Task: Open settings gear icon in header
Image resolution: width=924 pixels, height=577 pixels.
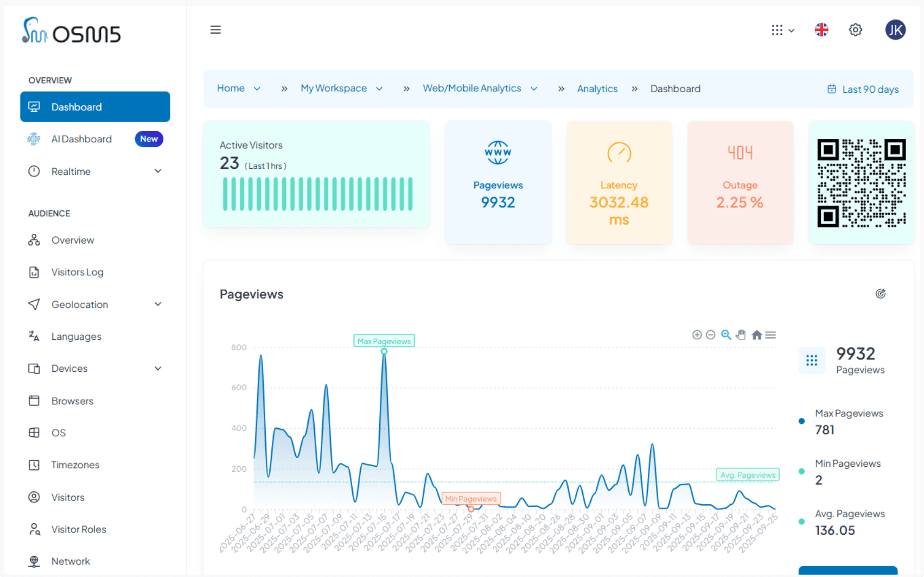Action: [x=856, y=30]
